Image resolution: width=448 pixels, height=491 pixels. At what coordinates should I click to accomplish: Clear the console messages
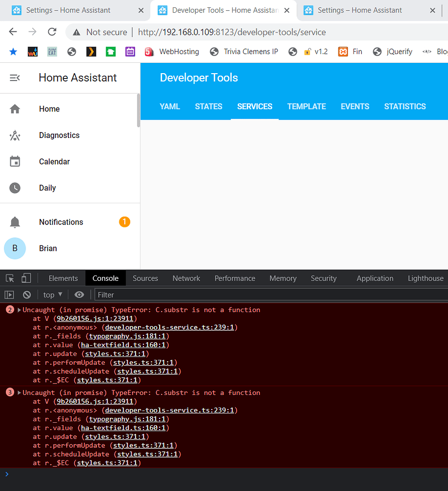click(x=27, y=295)
